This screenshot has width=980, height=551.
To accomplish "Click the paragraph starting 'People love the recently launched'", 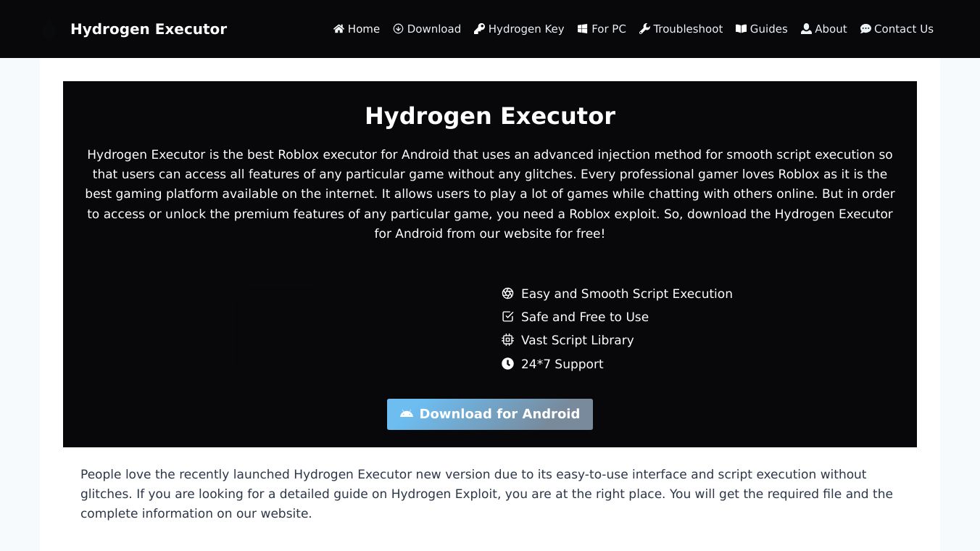I will 490,494.
